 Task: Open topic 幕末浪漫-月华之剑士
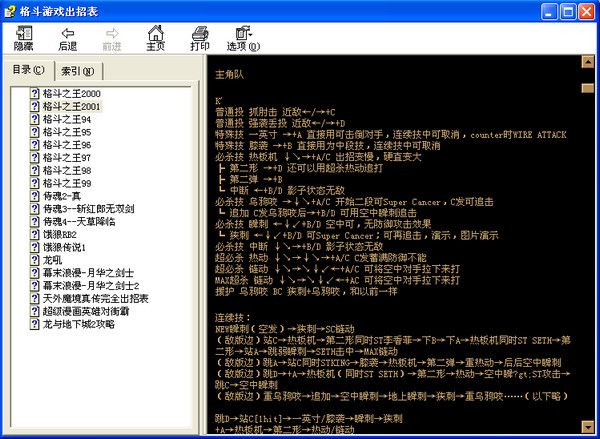point(88,273)
